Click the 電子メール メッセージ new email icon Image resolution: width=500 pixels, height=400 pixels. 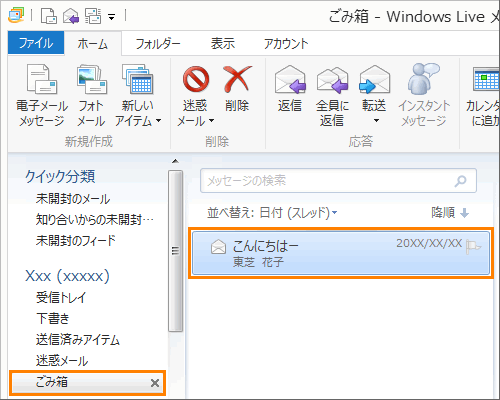[x=42, y=79]
